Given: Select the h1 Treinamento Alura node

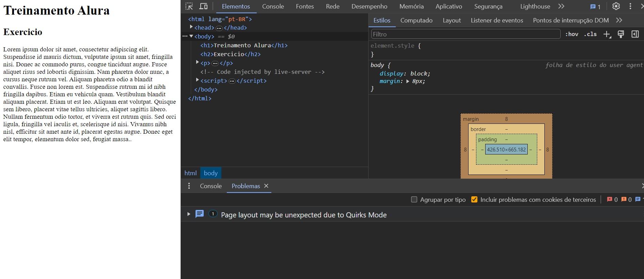Looking at the screenshot, I should point(244,45).
